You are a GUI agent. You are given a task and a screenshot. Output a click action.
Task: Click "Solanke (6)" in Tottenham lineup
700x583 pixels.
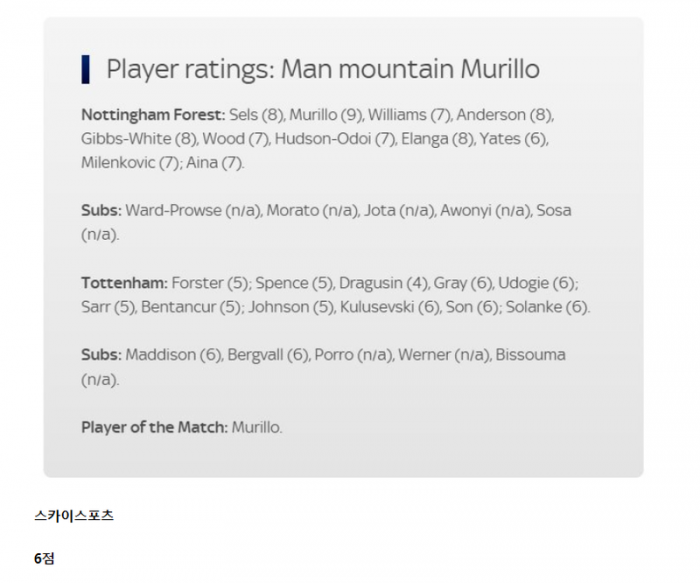tap(548, 307)
